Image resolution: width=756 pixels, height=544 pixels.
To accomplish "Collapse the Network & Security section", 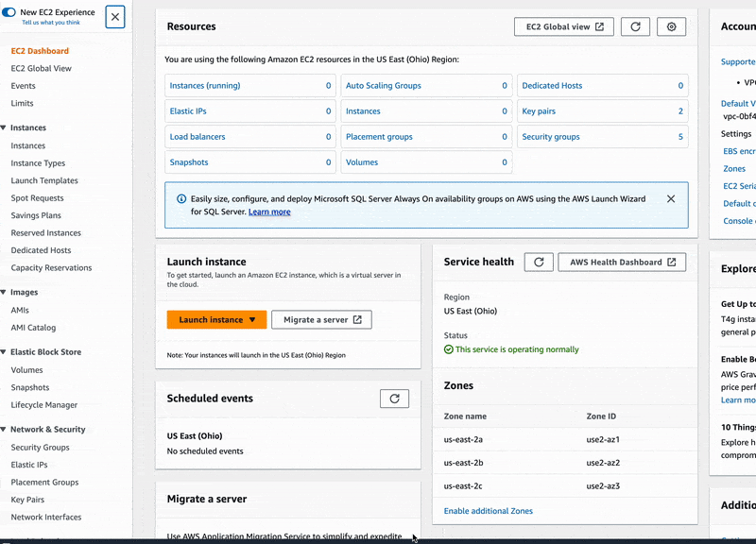I will click(x=4, y=430).
